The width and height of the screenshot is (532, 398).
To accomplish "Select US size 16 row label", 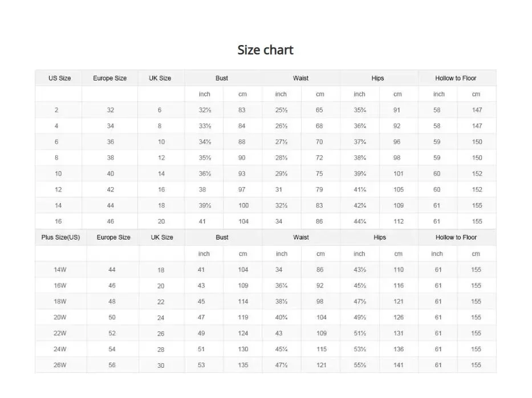I will pos(58,221).
